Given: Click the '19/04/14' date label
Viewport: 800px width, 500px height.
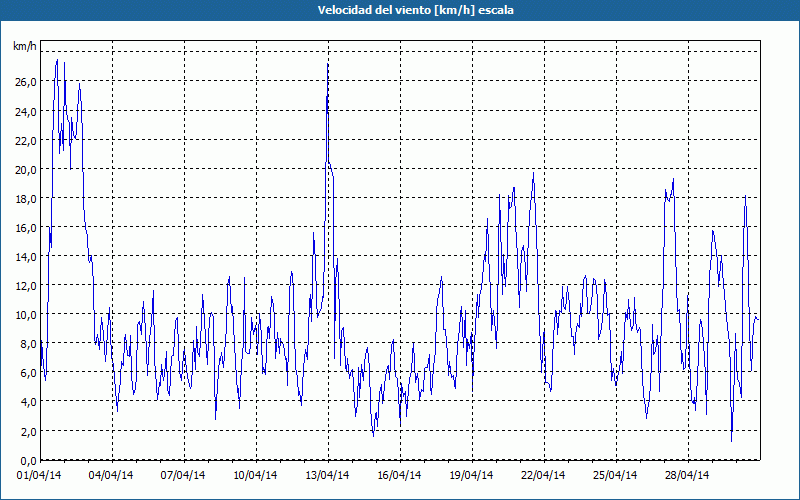Looking at the screenshot, I should (x=471, y=475).
